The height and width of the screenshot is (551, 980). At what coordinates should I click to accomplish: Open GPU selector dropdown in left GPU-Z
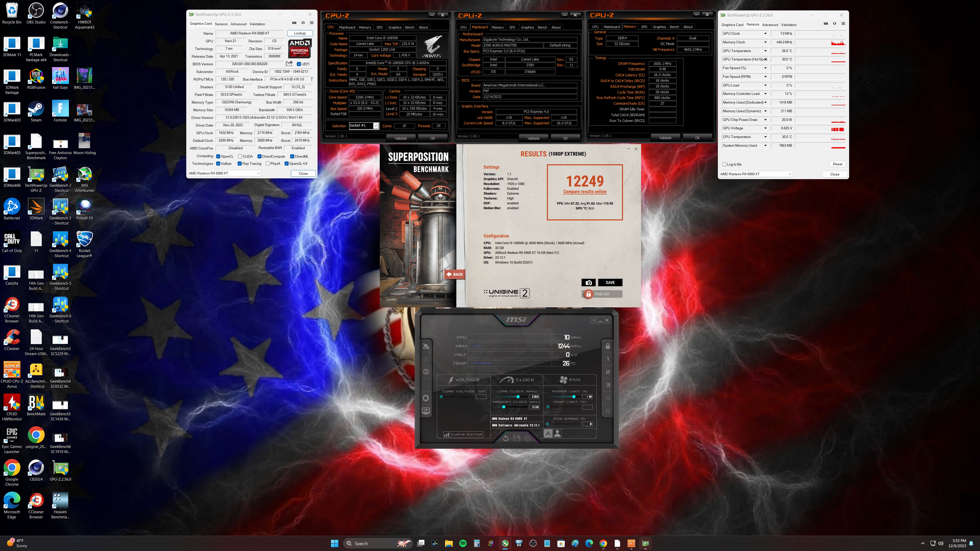click(224, 173)
